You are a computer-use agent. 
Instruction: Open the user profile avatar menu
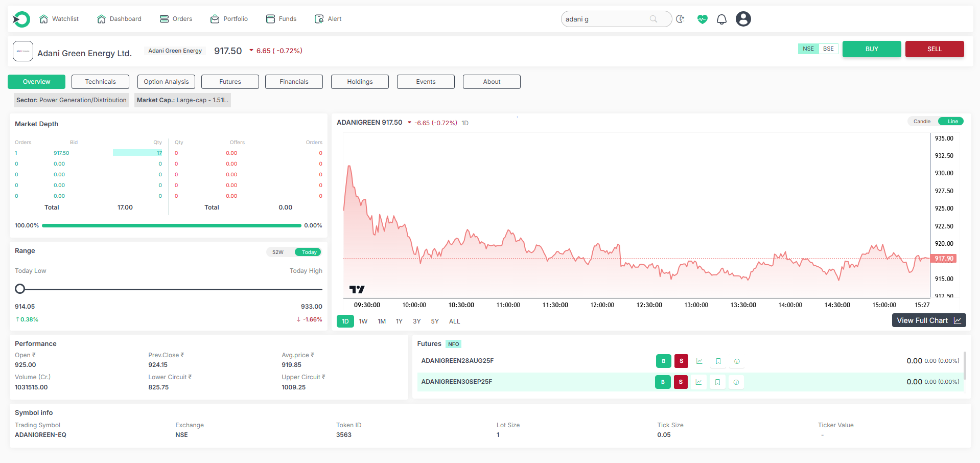click(743, 19)
